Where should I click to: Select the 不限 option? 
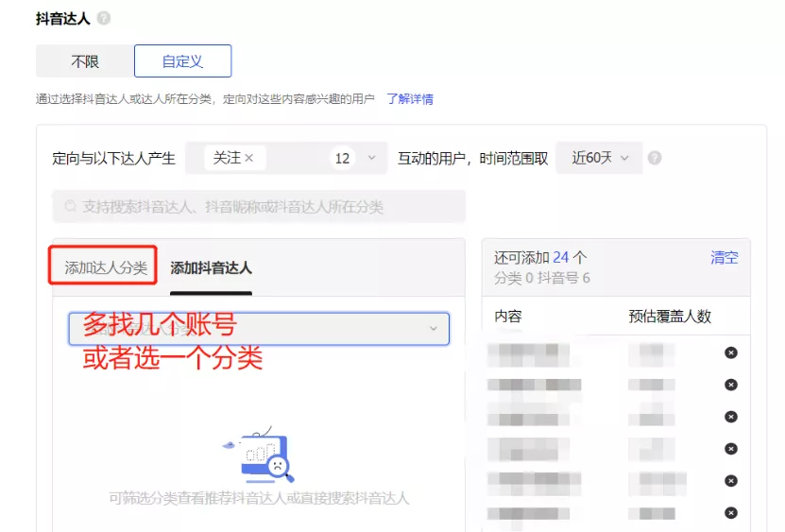pos(85,61)
